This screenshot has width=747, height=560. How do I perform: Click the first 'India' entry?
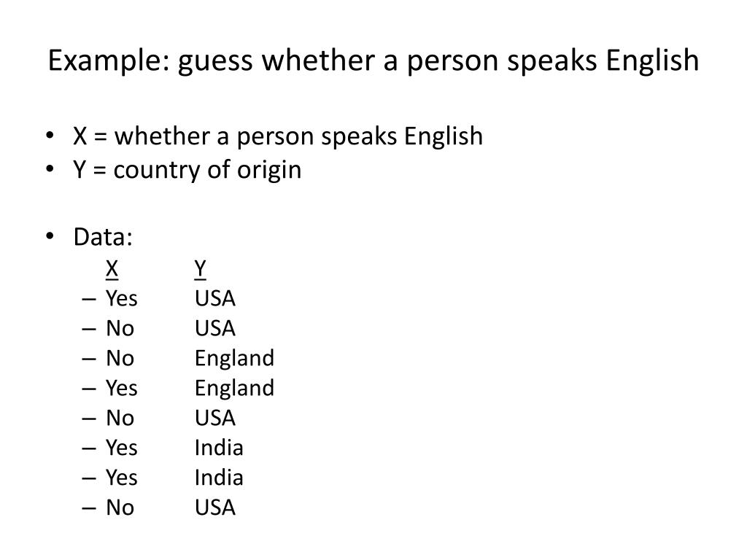tap(219, 448)
